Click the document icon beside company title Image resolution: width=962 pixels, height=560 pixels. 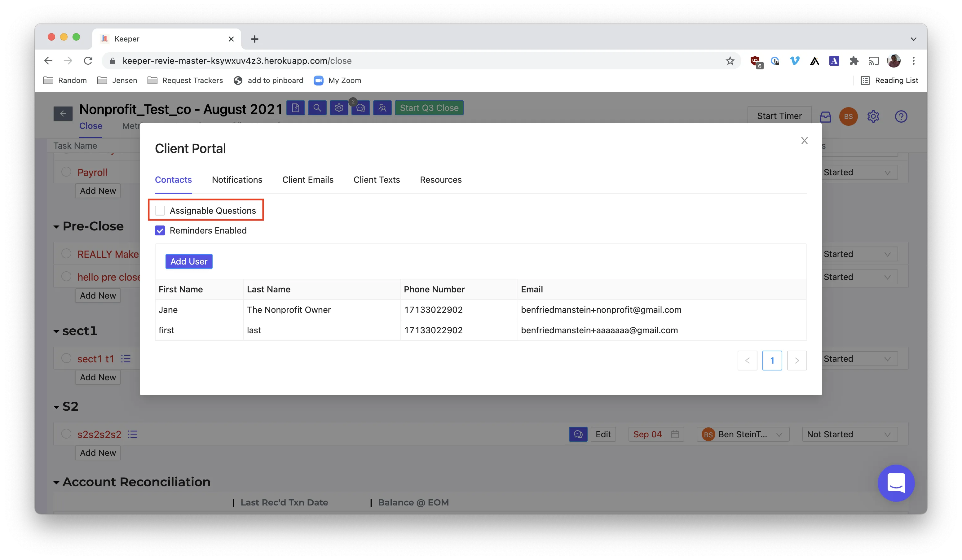295,108
